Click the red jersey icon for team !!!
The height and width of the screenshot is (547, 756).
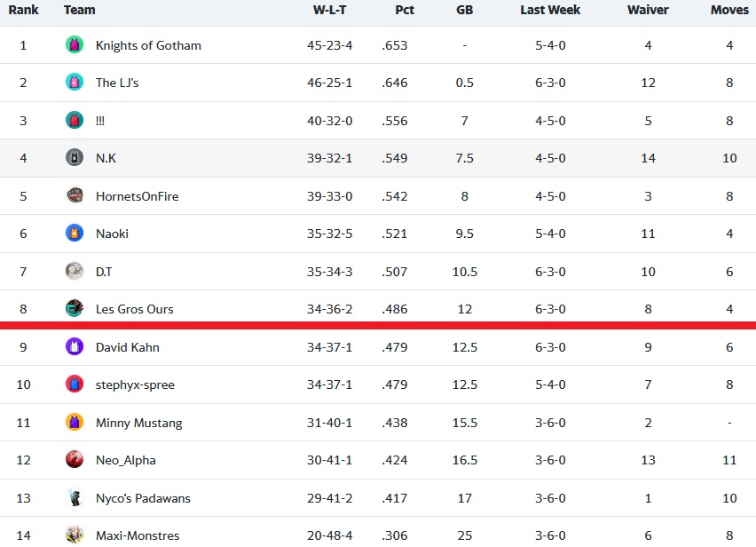point(75,120)
